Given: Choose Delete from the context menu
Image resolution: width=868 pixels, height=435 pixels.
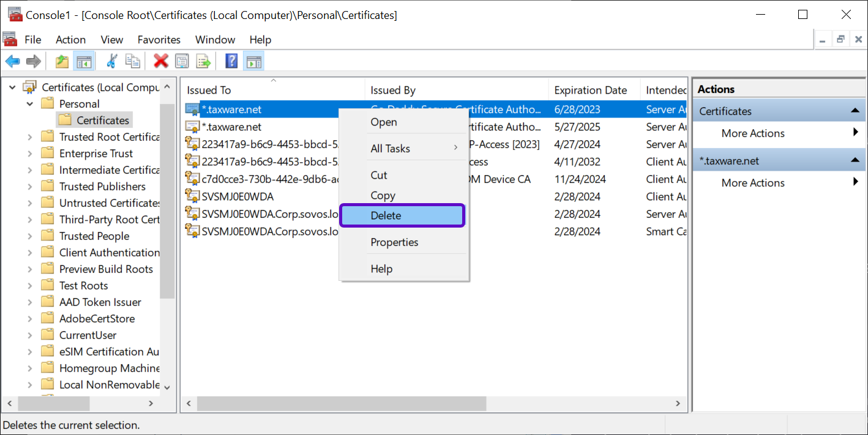Looking at the screenshot, I should (402, 215).
